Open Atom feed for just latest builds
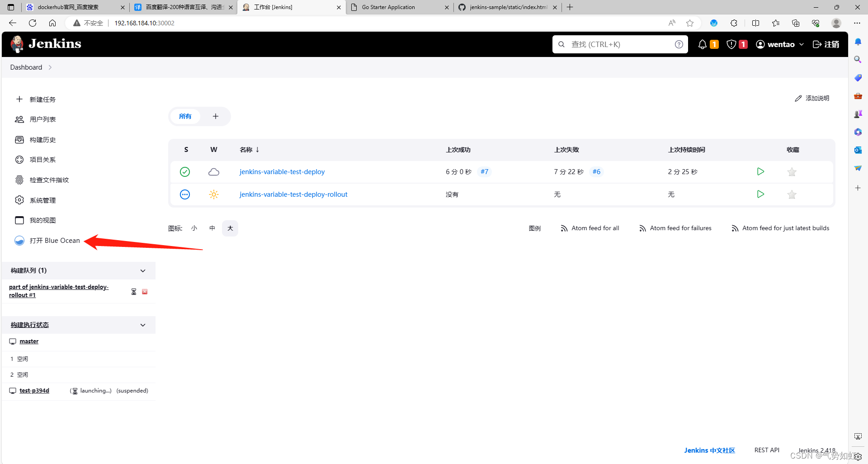 pyautogui.click(x=780, y=228)
